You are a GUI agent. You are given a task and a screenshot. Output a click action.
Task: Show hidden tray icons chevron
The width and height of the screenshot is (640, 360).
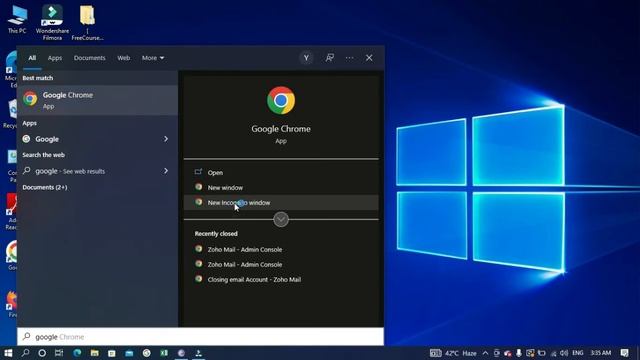485,353
